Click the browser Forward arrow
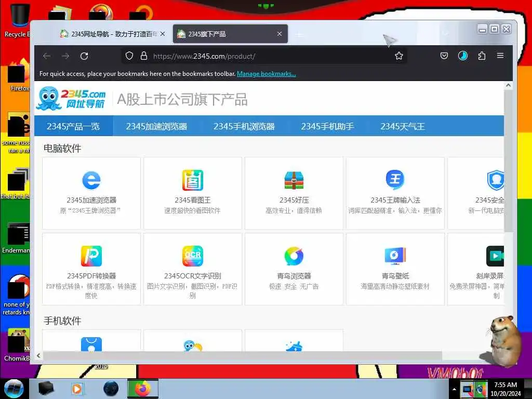Screen dimensions: 532x399 point(65,56)
